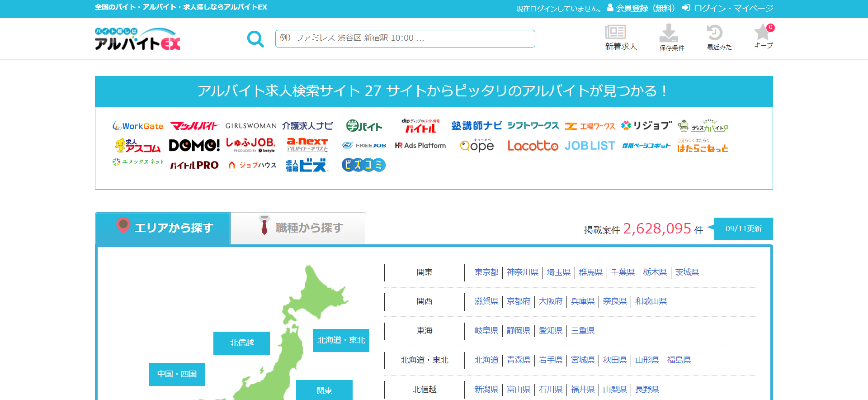
Task: Click the 介護求人ナビ logo
Action: [307, 126]
